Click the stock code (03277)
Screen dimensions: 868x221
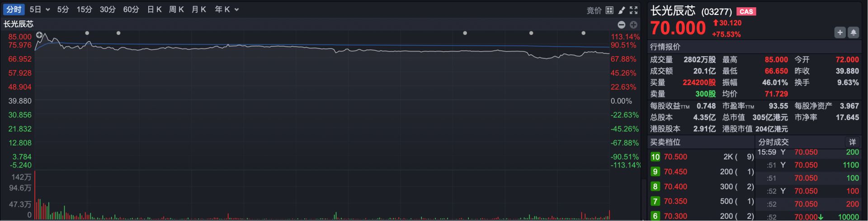click(717, 12)
